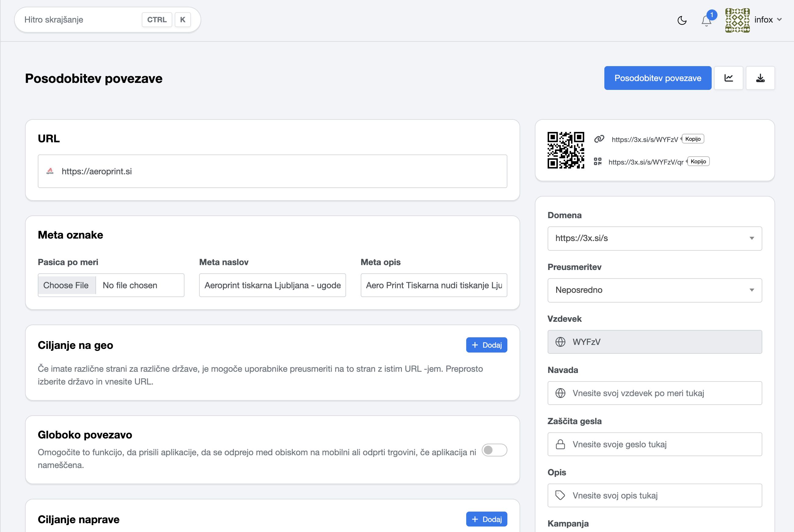This screenshot has height=532, width=794.
Task: Click Choose File for custom banner
Action: (66, 285)
